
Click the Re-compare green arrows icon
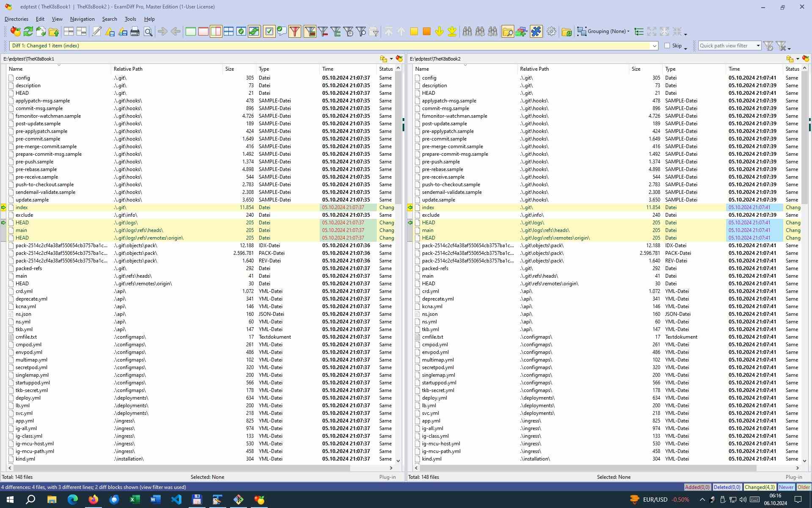coord(28,31)
